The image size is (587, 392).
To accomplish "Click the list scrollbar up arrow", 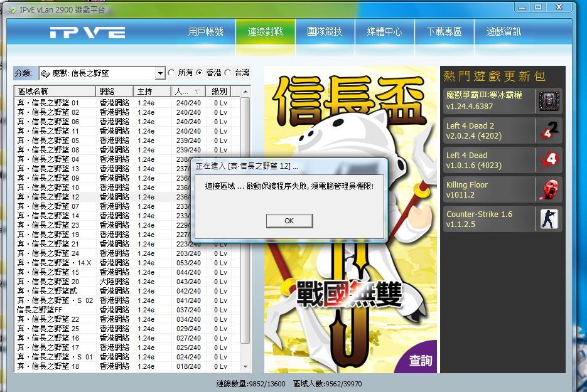I will (245, 92).
